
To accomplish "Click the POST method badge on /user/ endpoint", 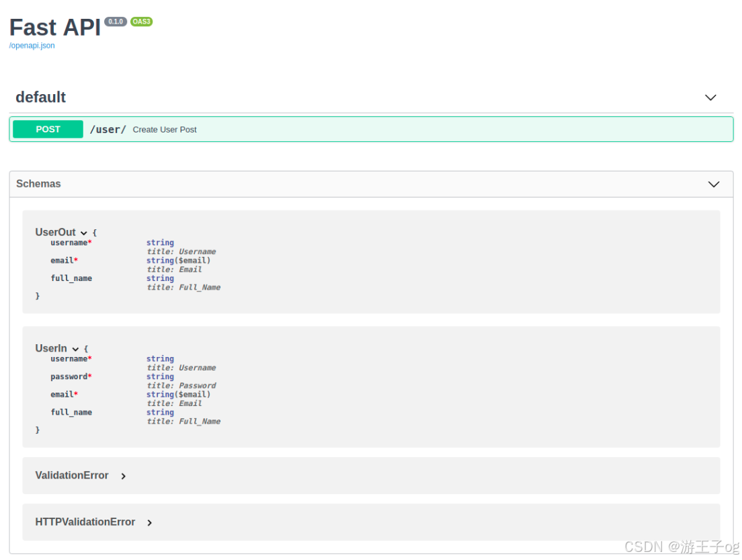I will 47,129.
